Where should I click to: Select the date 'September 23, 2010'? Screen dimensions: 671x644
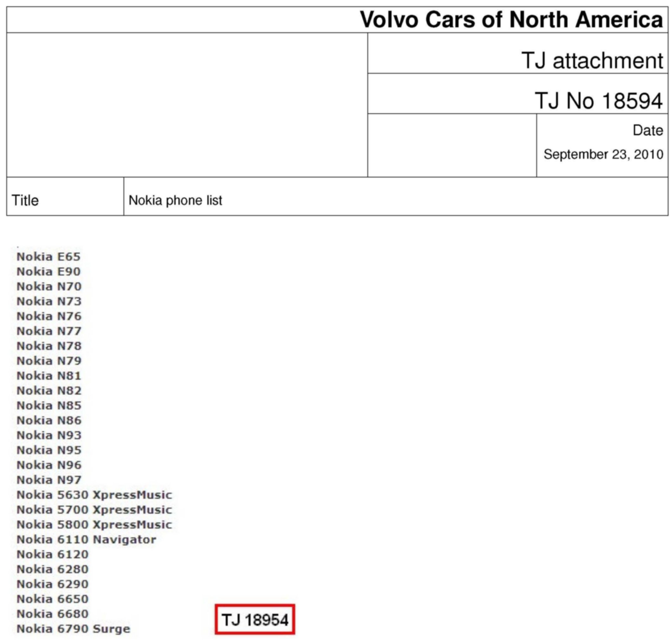(603, 154)
